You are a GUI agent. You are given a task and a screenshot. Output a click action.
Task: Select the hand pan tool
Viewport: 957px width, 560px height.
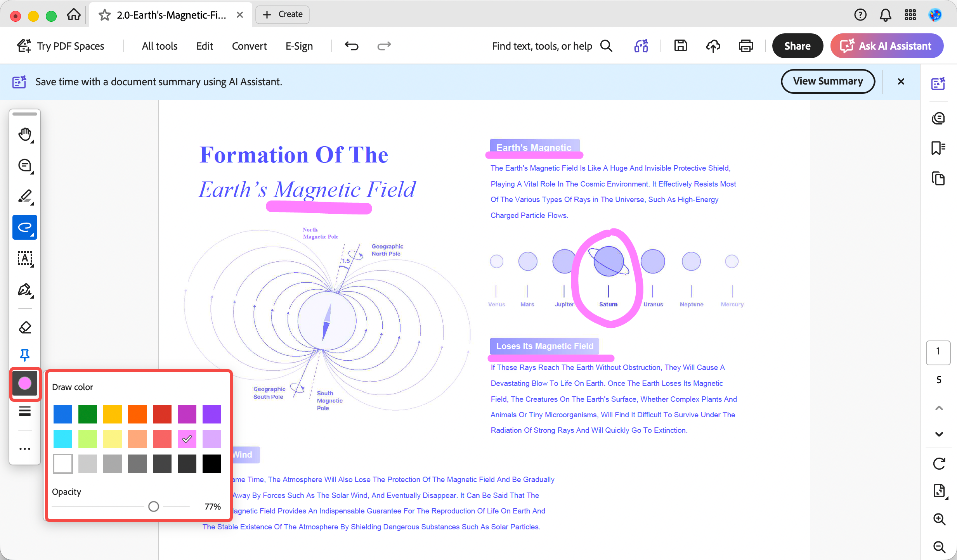(25, 135)
